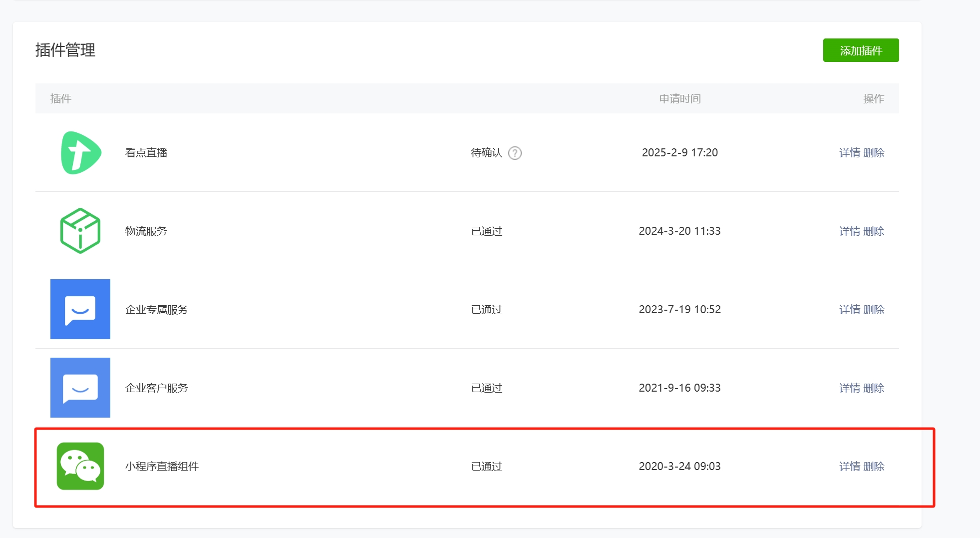Delete the 看点直播 plugin via 删除
The image size is (980, 538).
click(x=874, y=153)
